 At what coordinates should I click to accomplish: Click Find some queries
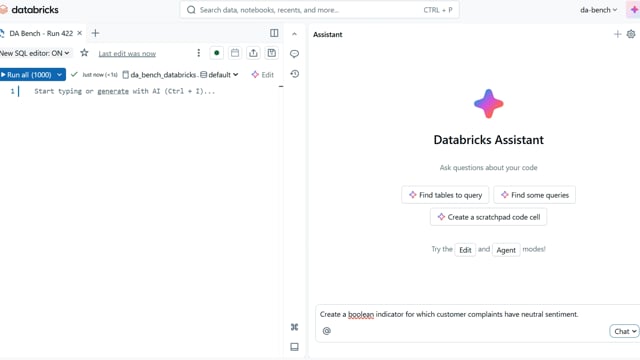[535, 195]
